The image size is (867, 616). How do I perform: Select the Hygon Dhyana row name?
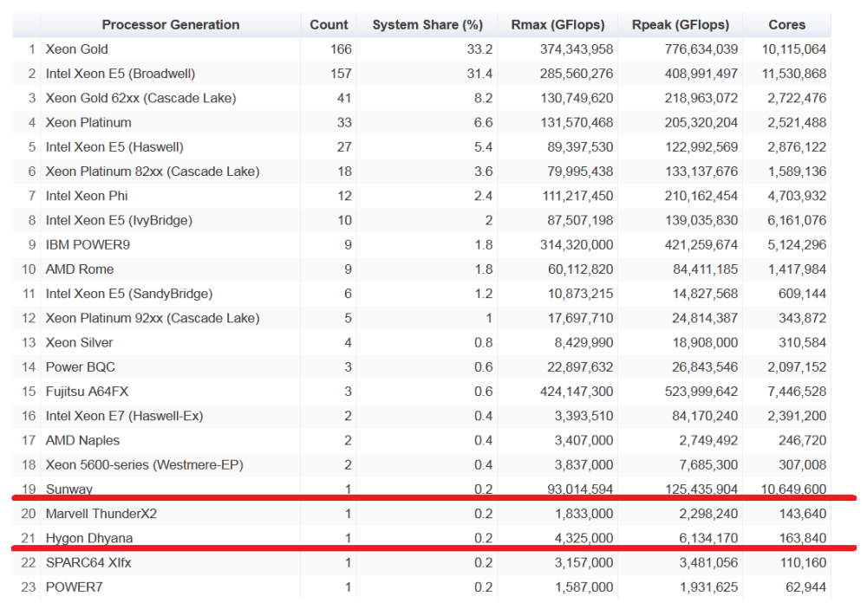pos(89,538)
